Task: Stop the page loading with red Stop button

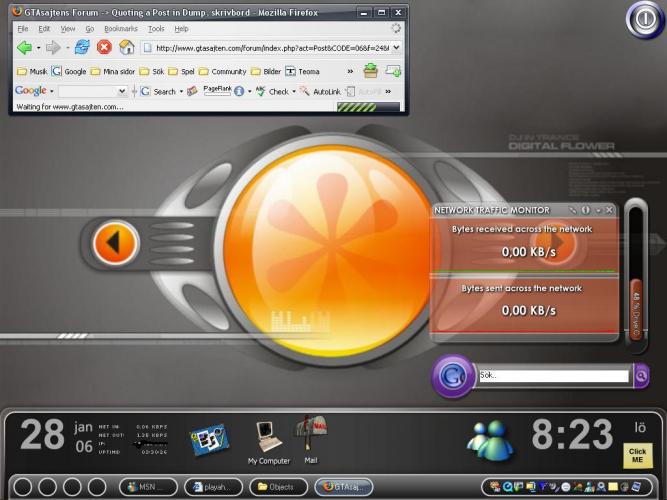Action: click(x=104, y=47)
